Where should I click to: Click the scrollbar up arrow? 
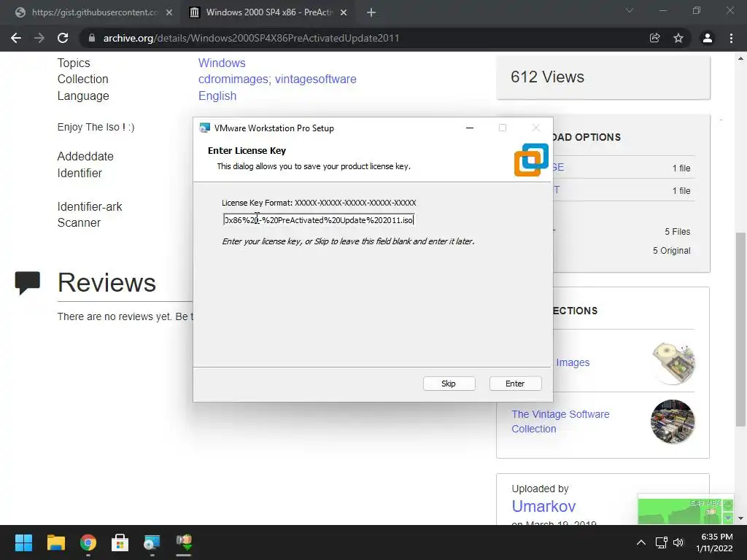pos(741,58)
